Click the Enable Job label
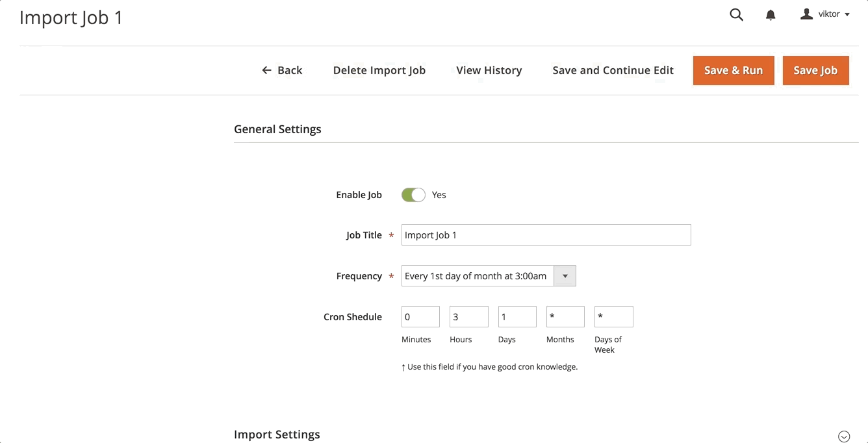The image size is (868, 443). pos(359,195)
